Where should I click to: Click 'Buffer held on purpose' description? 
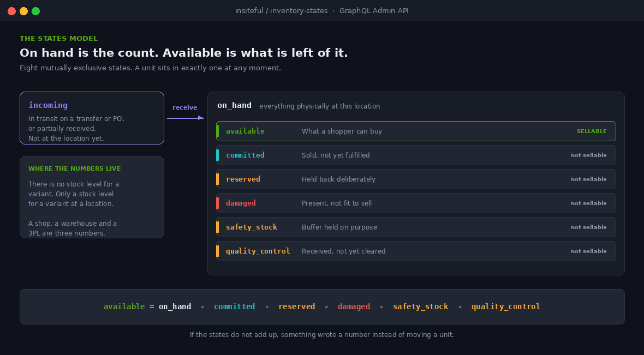(x=339, y=227)
